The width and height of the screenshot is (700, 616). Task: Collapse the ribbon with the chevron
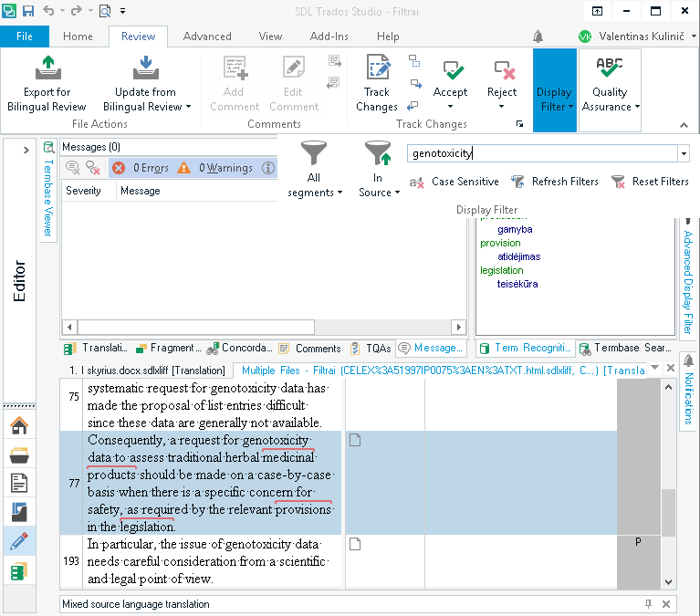pos(684,125)
